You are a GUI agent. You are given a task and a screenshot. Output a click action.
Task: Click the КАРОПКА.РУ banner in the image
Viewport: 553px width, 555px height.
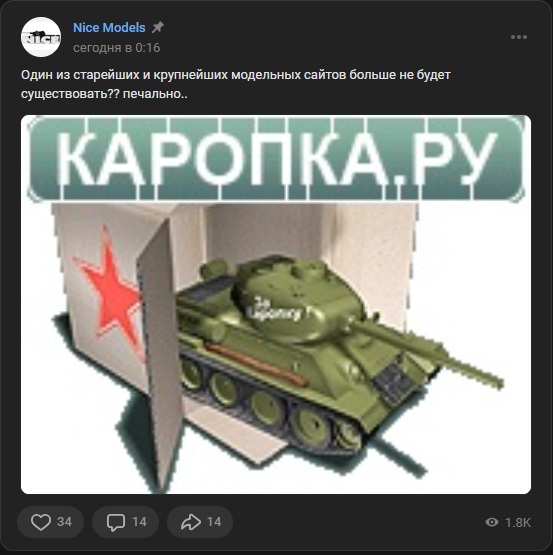pos(276,159)
